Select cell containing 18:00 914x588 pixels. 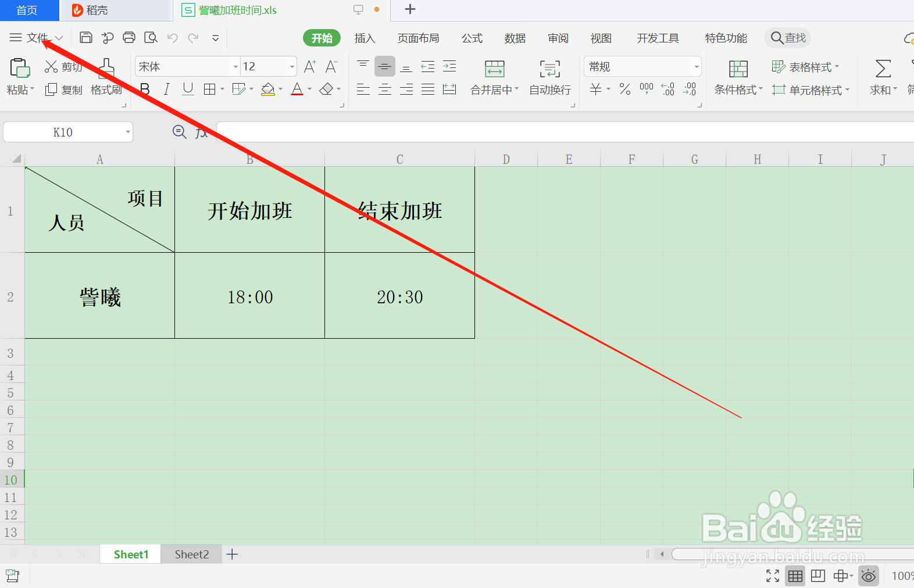tap(250, 296)
